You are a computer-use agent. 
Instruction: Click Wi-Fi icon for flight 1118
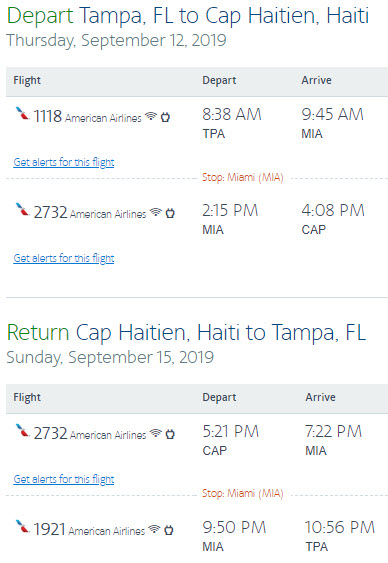click(x=151, y=116)
